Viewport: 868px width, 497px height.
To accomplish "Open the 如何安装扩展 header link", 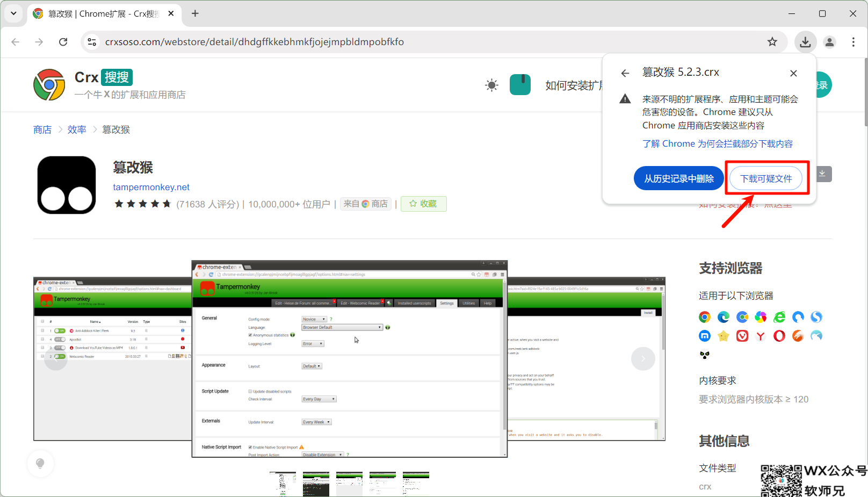I will click(x=574, y=85).
